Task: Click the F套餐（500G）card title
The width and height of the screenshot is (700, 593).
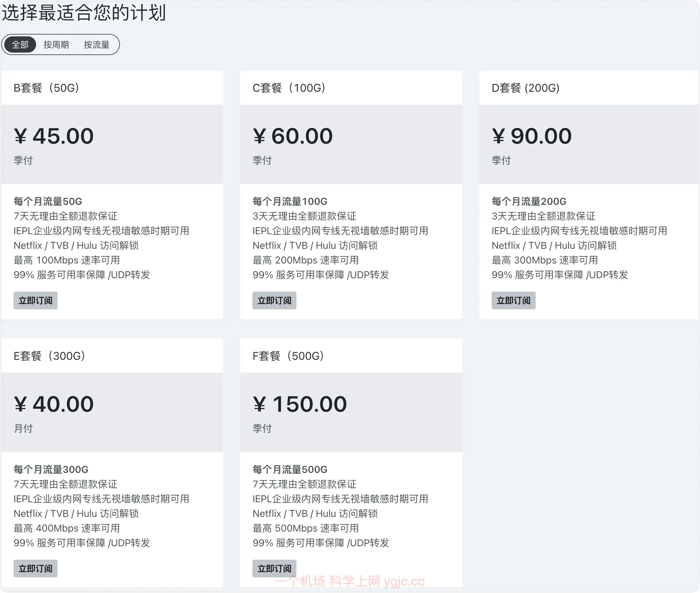Action: click(x=288, y=356)
